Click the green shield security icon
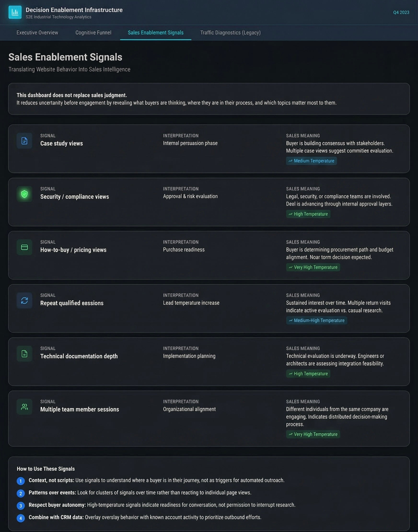The height and width of the screenshot is (532, 418). (24, 194)
